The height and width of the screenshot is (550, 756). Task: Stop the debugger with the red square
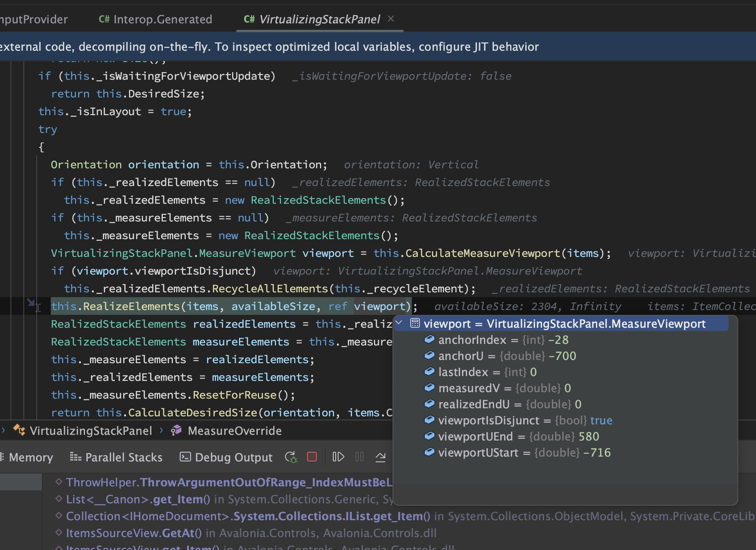point(312,457)
